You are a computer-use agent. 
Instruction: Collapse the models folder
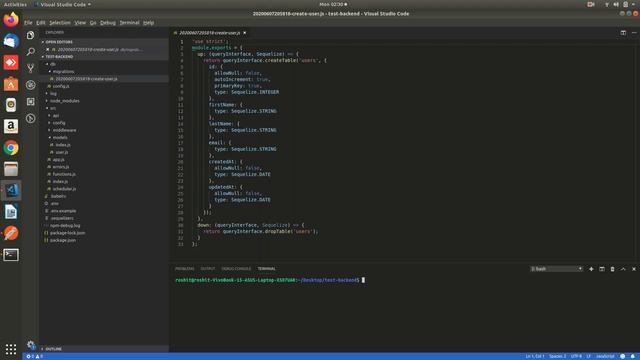(x=60, y=138)
